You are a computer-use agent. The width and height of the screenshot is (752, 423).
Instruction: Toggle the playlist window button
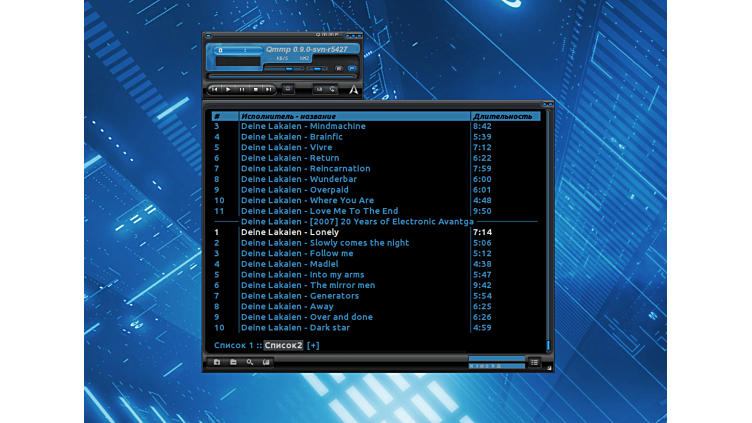coord(352,69)
